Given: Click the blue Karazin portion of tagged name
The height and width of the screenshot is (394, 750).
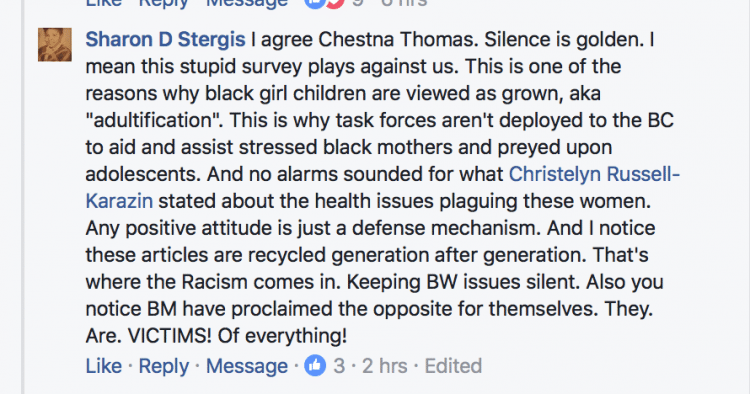Looking at the screenshot, I should 119,201.
